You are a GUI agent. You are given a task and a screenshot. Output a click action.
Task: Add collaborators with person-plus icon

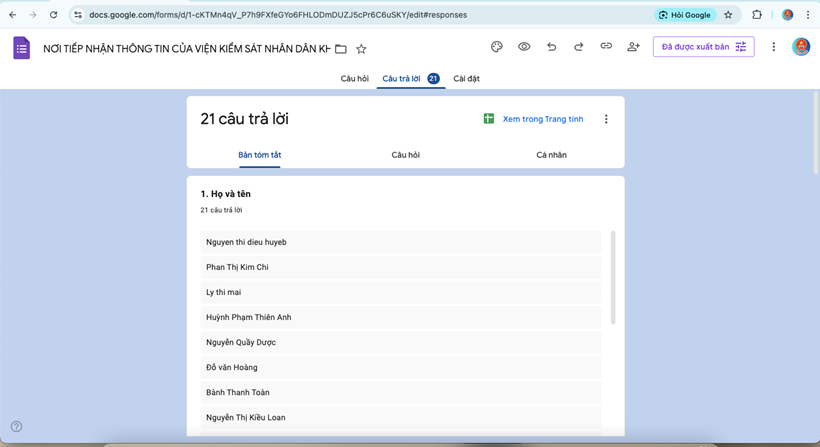[633, 47]
